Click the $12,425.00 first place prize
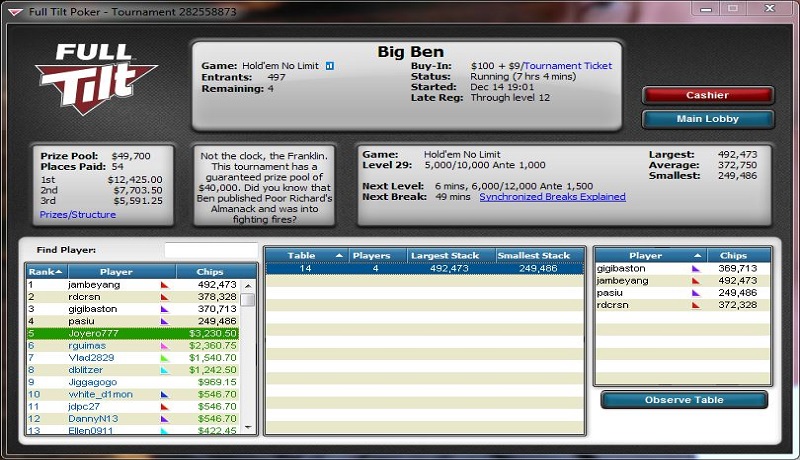Image resolution: width=800 pixels, height=460 pixels. coord(135,180)
